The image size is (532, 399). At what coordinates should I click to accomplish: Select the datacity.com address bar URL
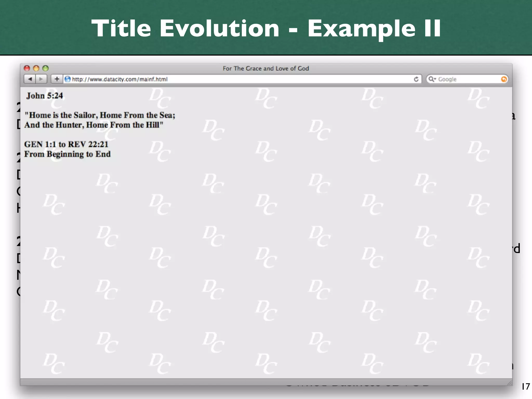point(120,79)
